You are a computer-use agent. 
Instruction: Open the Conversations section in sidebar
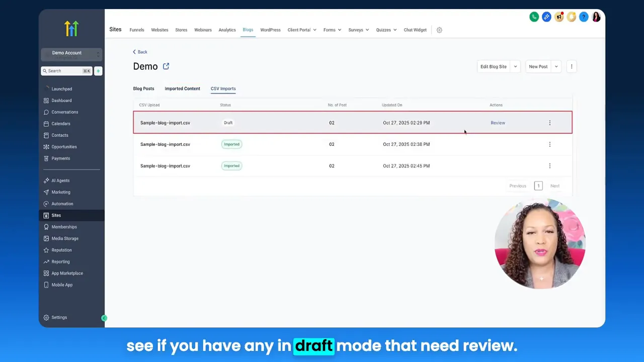(x=64, y=112)
